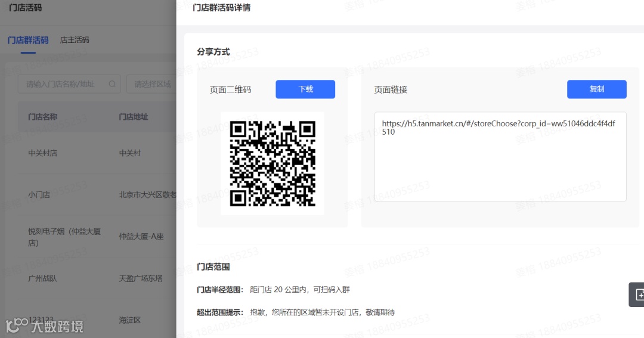This screenshot has height=338, width=644.
Task: Click the 分享方式 section heading
Action: point(213,52)
